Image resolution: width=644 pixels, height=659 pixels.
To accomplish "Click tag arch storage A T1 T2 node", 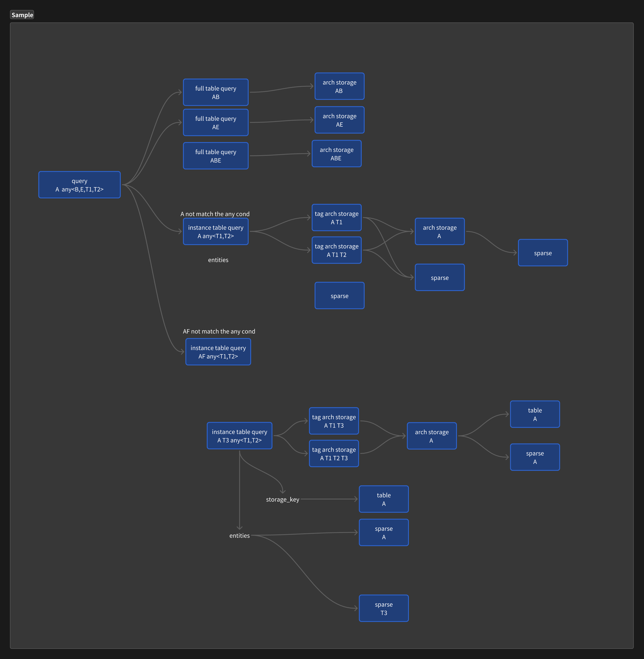I will (336, 250).
